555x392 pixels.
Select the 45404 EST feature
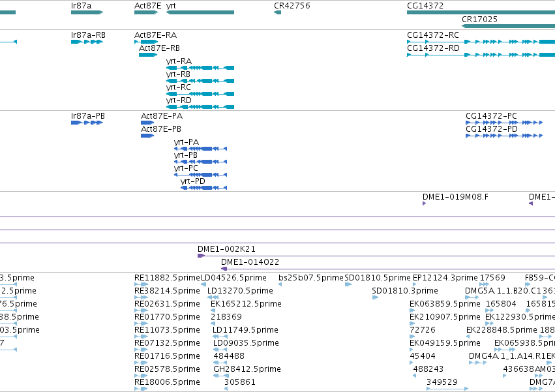pyautogui.click(x=412, y=363)
